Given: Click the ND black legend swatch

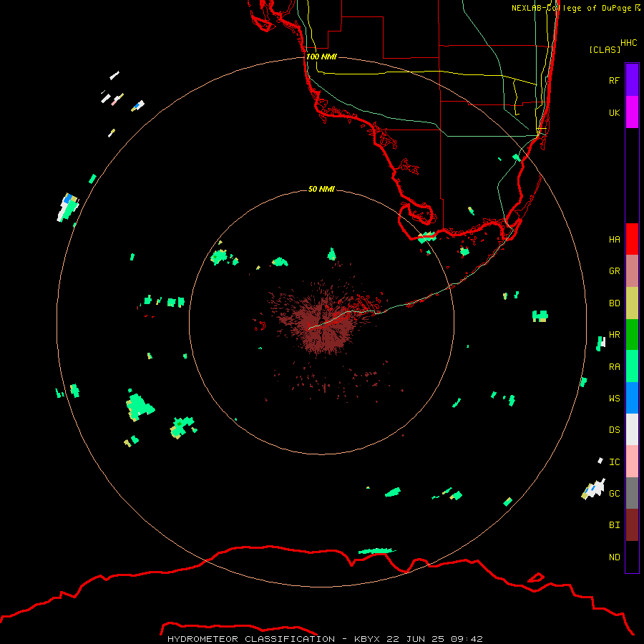Looking at the screenshot, I should tap(632, 557).
